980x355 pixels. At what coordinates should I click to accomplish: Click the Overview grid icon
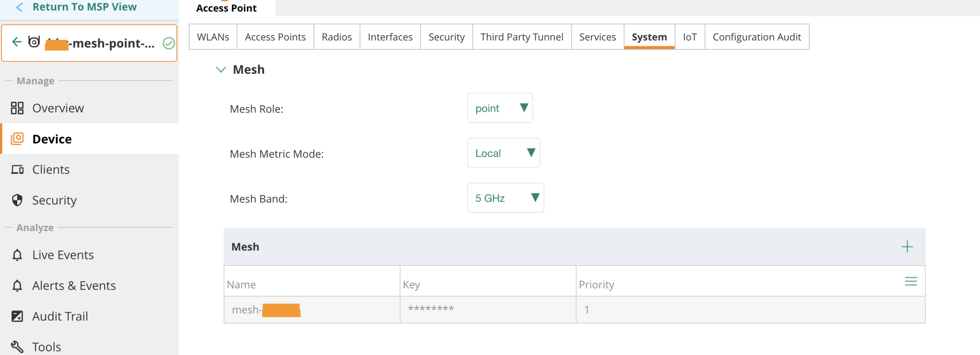click(x=17, y=108)
